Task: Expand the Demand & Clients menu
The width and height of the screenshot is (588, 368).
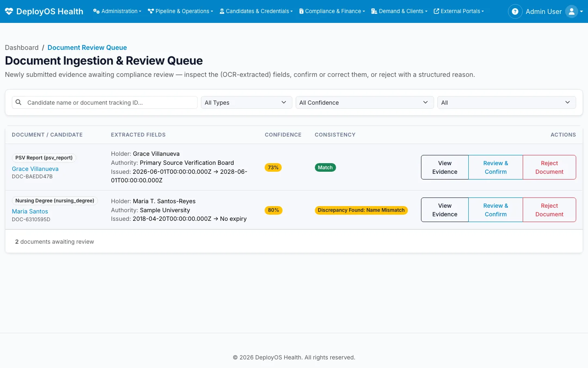Action: 399,11
